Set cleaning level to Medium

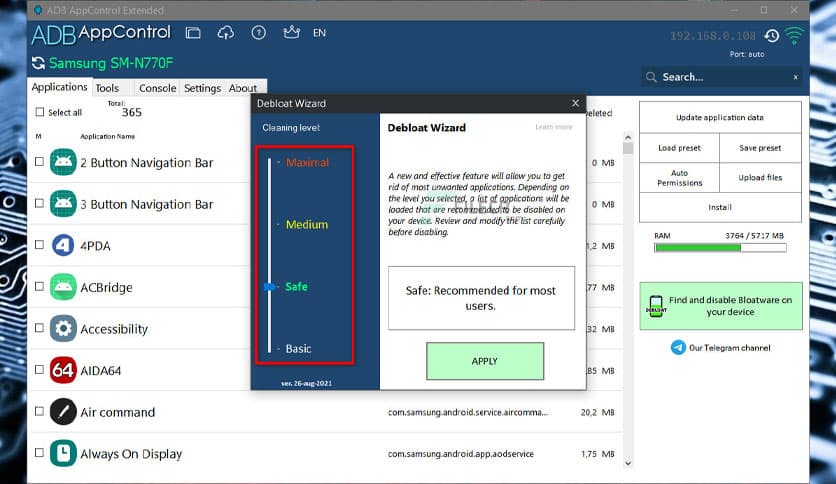point(307,224)
